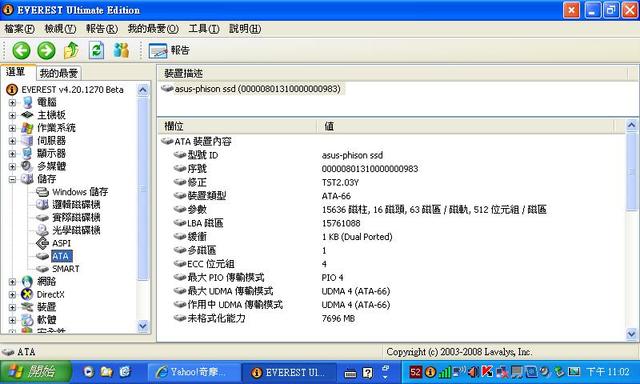Screen dimensions: 640x384
Task: Generate a report with 報告 toolbar button
Action: pos(169,51)
